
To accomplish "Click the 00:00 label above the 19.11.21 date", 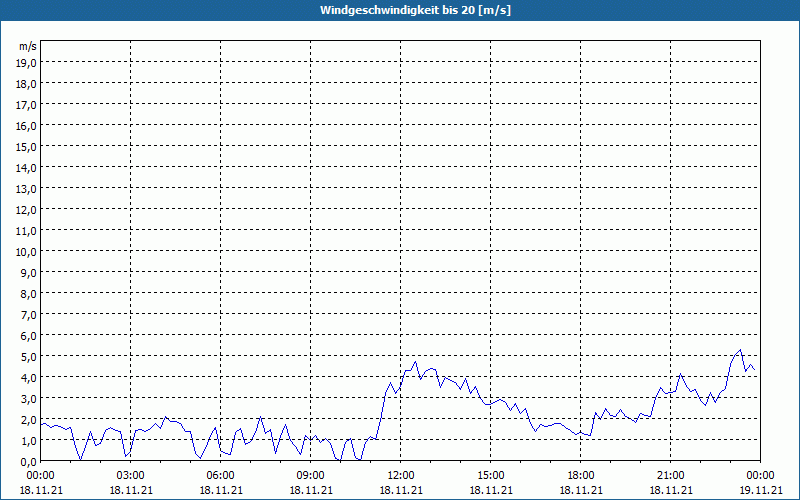I will (761, 475).
